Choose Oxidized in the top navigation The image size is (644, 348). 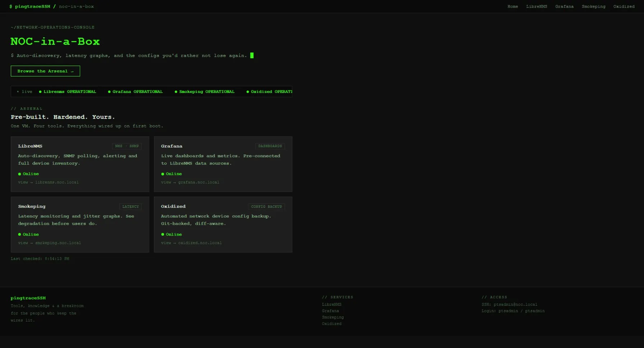tap(624, 6)
